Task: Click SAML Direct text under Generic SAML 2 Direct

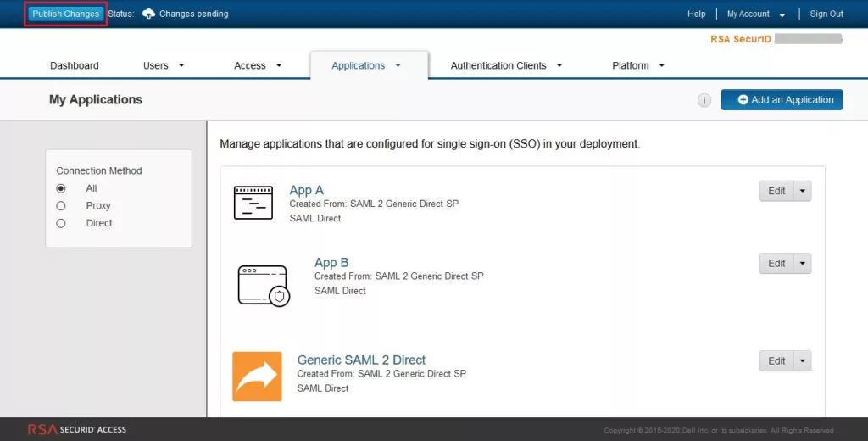Action: coord(323,388)
